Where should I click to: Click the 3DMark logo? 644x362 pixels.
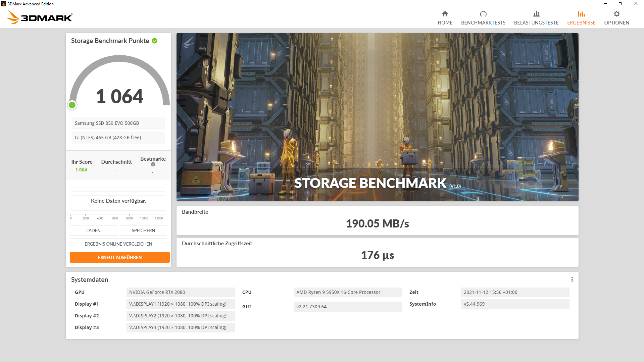click(39, 17)
